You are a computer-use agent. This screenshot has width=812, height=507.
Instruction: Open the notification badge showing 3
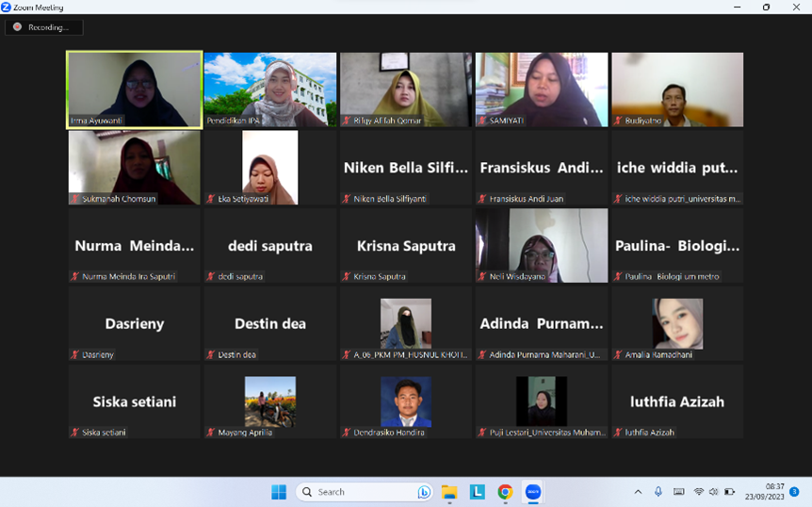pos(794,492)
